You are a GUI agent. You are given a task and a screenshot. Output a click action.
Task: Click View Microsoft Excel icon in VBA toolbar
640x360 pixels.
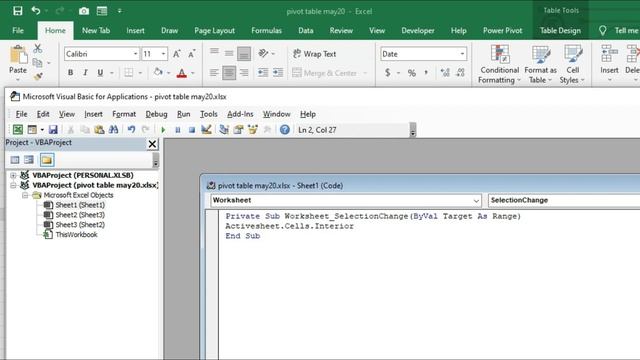click(18, 130)
